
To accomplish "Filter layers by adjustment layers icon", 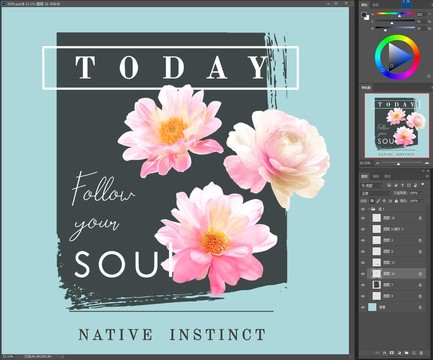I will 396,185.
